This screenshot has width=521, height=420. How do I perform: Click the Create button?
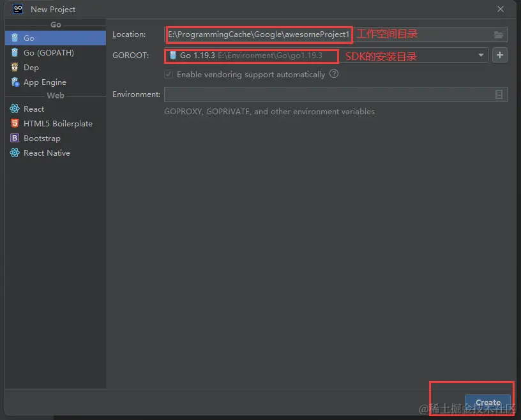click(488, 402)
